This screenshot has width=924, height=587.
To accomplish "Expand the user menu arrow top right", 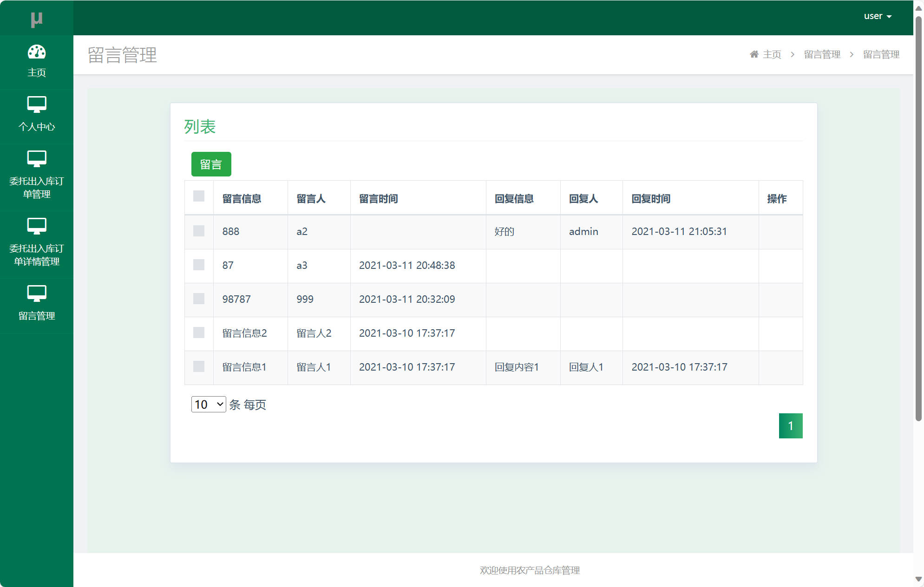I will pyautogui.click(x=889, y=16).
